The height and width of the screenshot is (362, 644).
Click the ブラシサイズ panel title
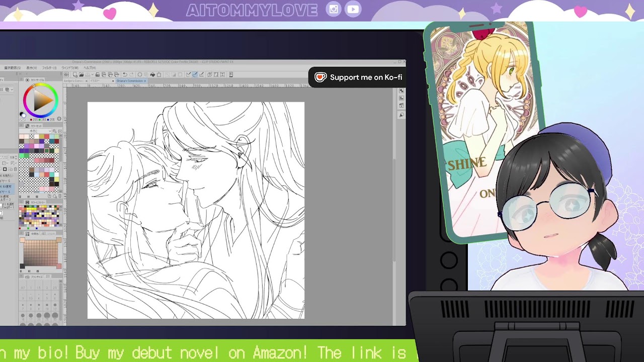(36, 277)
